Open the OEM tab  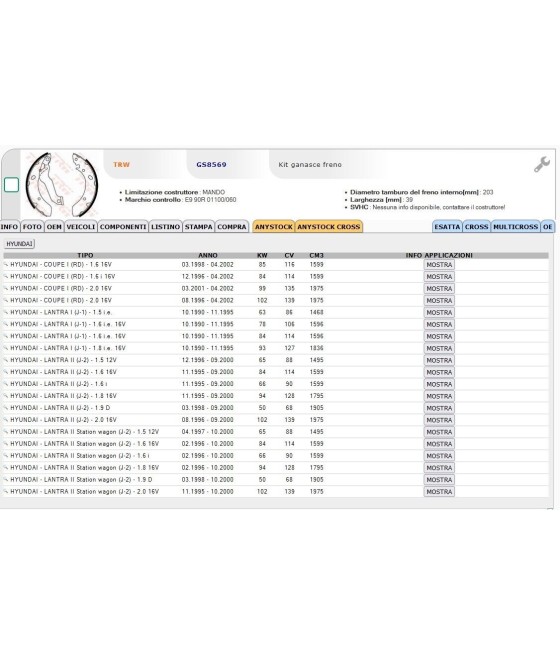[x=54, y=227]
